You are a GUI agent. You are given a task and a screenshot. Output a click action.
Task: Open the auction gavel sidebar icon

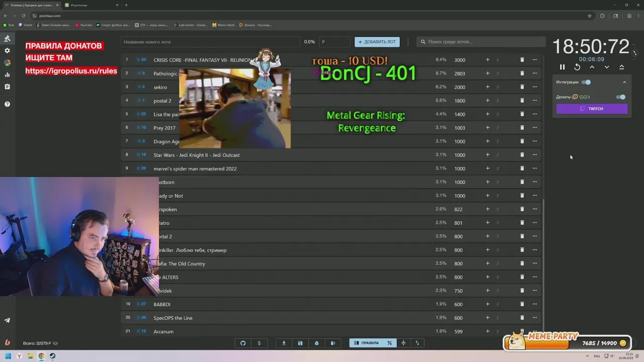[x=7, y=39]
